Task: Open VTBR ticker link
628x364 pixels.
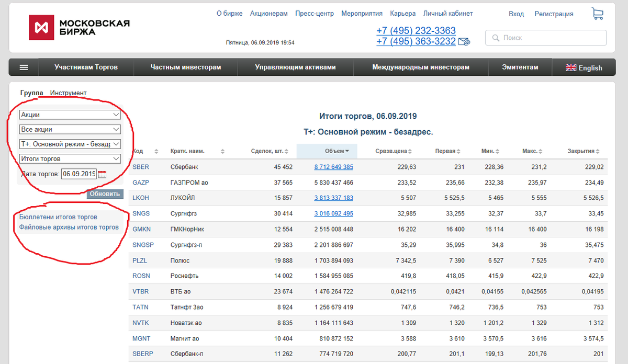Action: [x=141, y=292]
